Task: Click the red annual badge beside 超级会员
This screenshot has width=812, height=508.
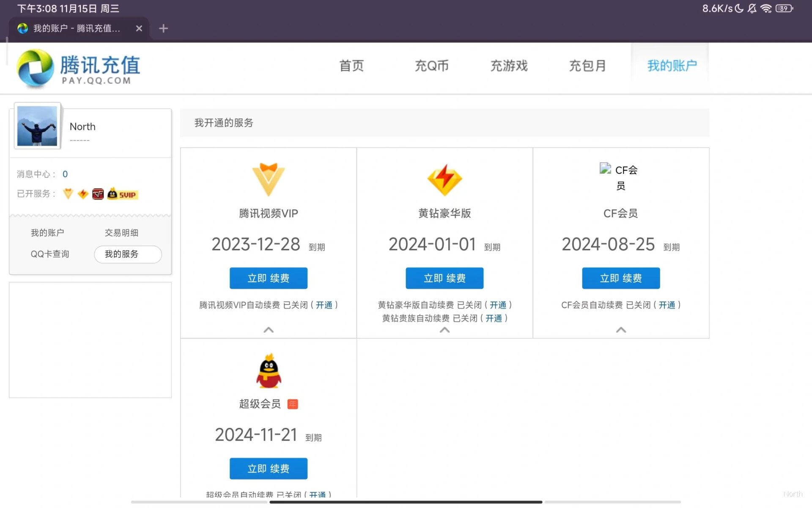Action: (x=293, y=404)
